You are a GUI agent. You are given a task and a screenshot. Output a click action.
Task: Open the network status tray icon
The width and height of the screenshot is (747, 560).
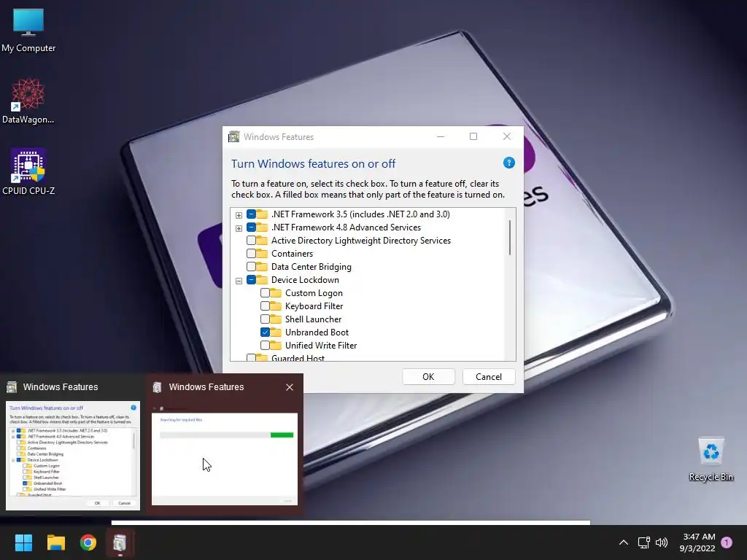pos(643,542)
